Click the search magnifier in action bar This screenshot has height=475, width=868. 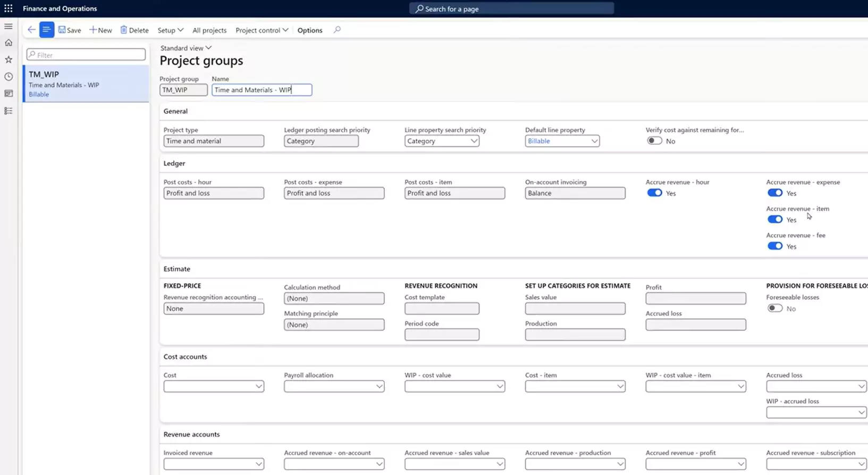pos(337,30)
